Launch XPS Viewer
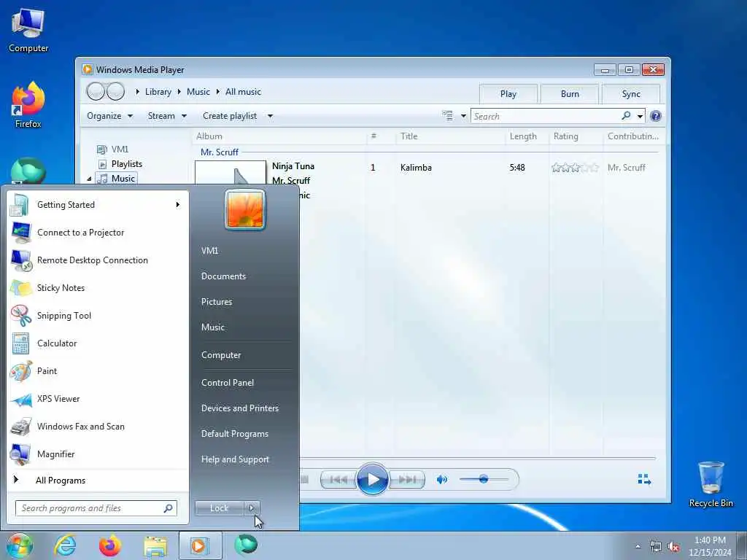The height and width of the screenshot is (560, 747). (x=97, y=399)
